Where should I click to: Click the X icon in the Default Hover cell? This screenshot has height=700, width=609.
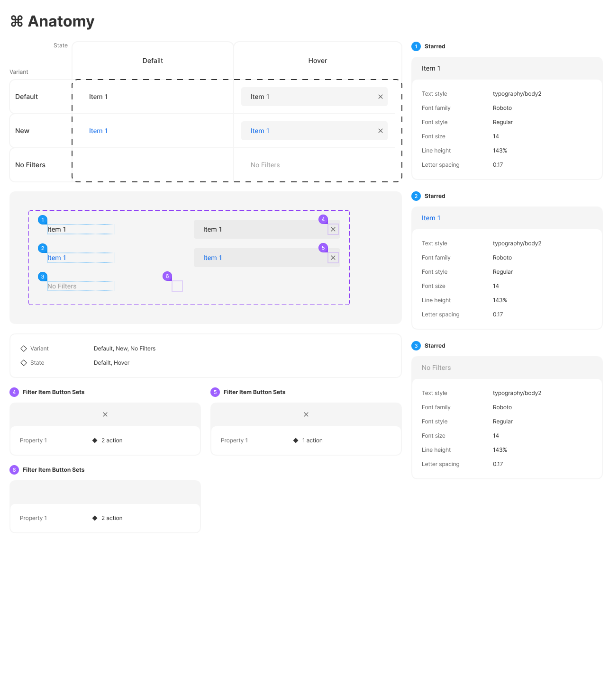tap(381, 97)
